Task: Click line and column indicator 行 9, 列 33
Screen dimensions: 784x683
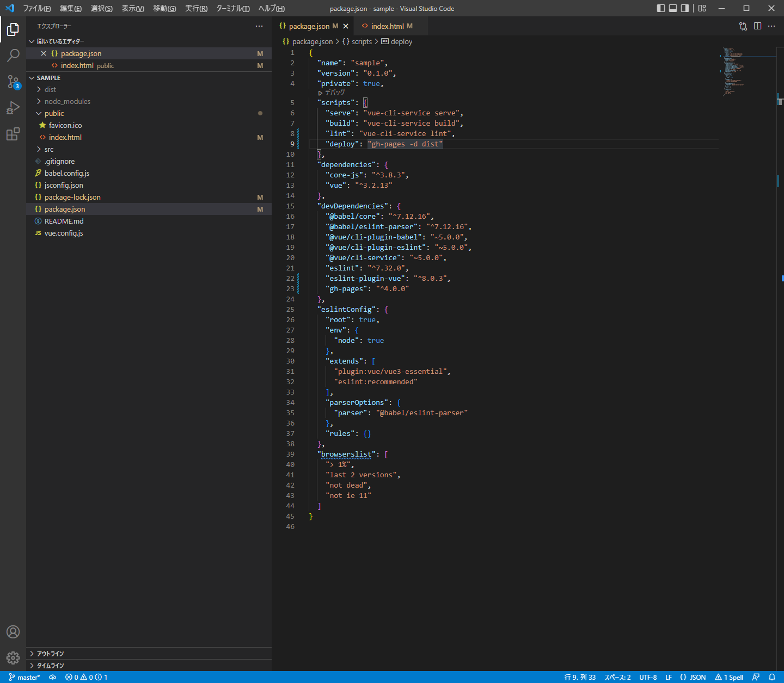Action: 580,677
